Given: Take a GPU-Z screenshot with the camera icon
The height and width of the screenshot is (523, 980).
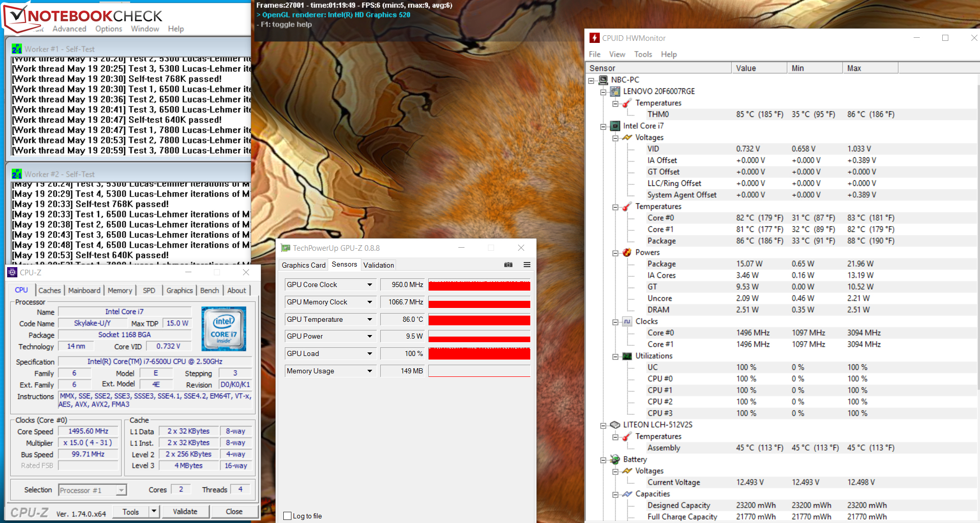Looking at the screenshot, I should (508, 265).
